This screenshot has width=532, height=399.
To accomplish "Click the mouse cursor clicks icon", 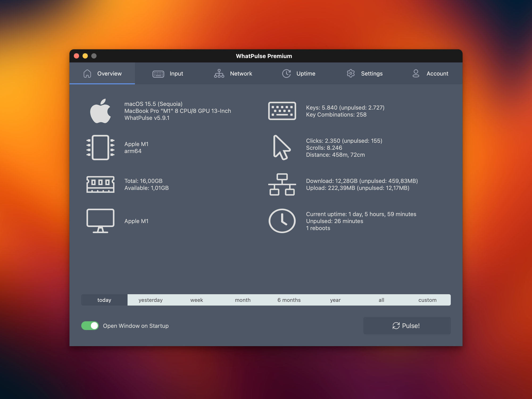I will click(x=281, y=148).
